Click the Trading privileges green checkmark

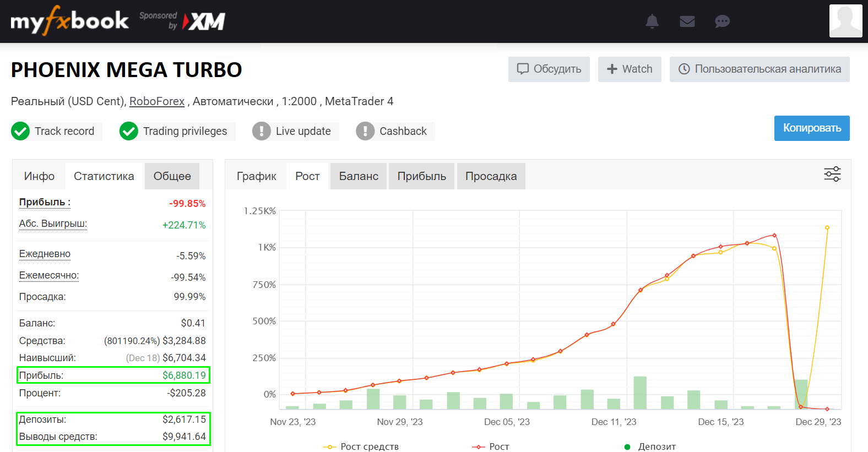(x=129, y=131)
